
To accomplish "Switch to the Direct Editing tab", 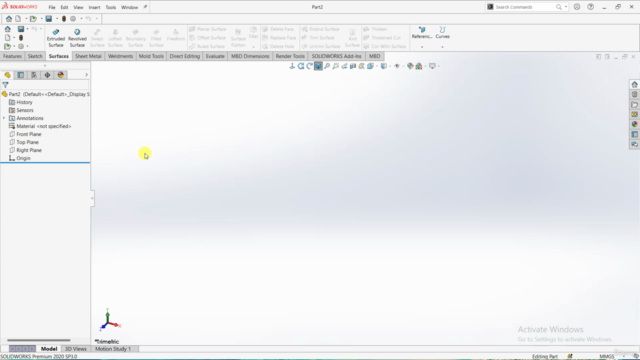I will 184,56.
